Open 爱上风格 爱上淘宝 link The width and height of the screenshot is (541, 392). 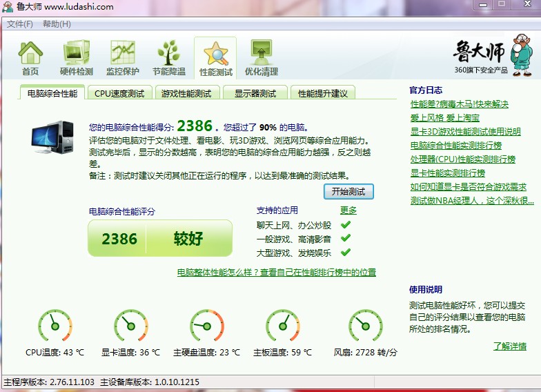(x=444, y=117)
